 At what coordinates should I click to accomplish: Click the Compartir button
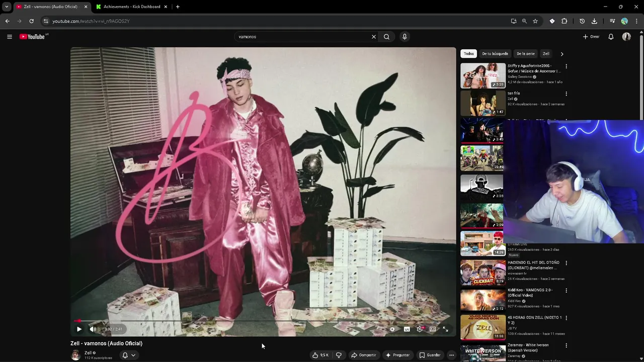point(364,355)
